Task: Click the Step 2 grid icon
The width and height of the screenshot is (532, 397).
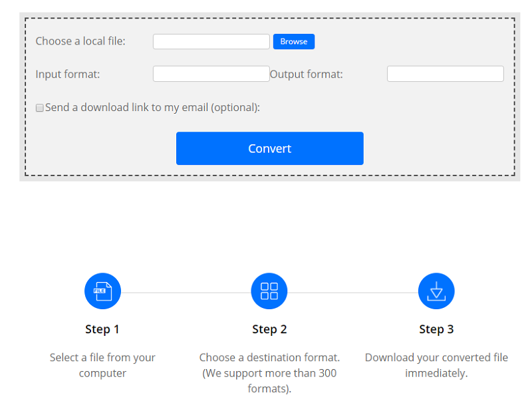Action: [x=269, y=291]
